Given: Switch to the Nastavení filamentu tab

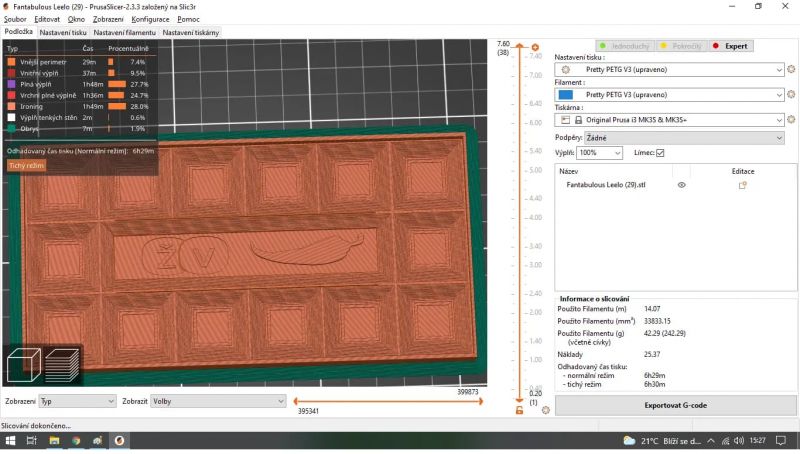Looking at the screenshot, I should 124,33.
